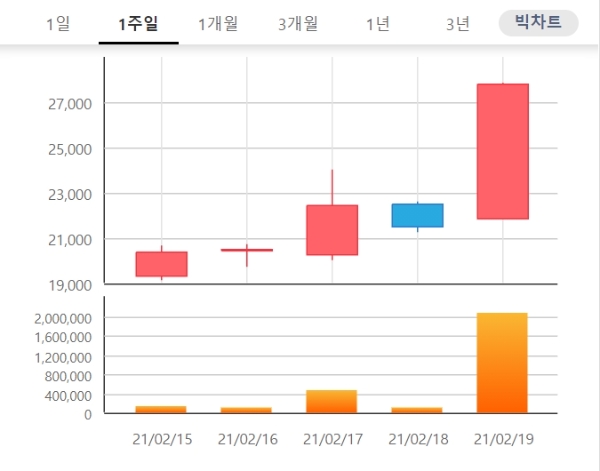
Task: Click the 21/02/17 date label
Action: coord(333,439)
